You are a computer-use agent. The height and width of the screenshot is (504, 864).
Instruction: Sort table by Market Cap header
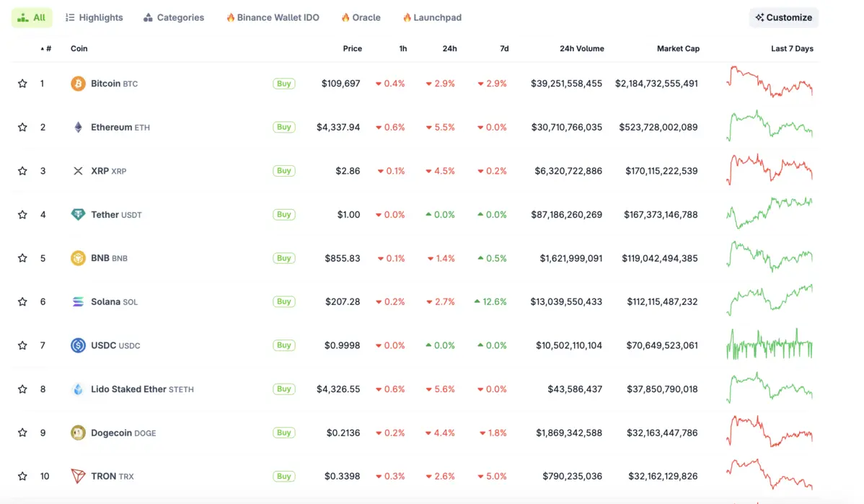coord(677,49)
